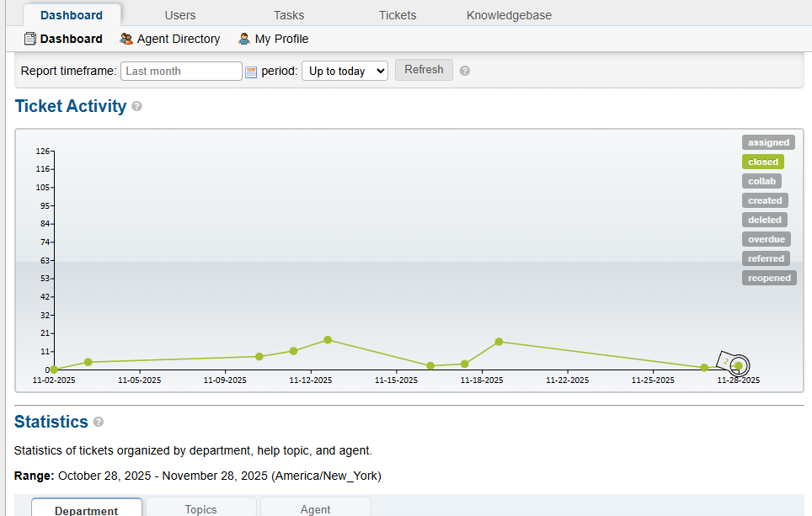The height and width of the screenshot is (516, 812).
Task: Open the period dropdown Up to today
Action: pyautogui.click(x=345, y=72)
